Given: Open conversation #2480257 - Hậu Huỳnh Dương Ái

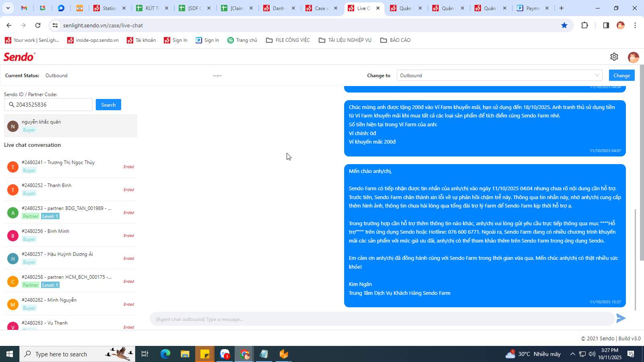Looking at the screenshot, I should click(x=70, y=258).
